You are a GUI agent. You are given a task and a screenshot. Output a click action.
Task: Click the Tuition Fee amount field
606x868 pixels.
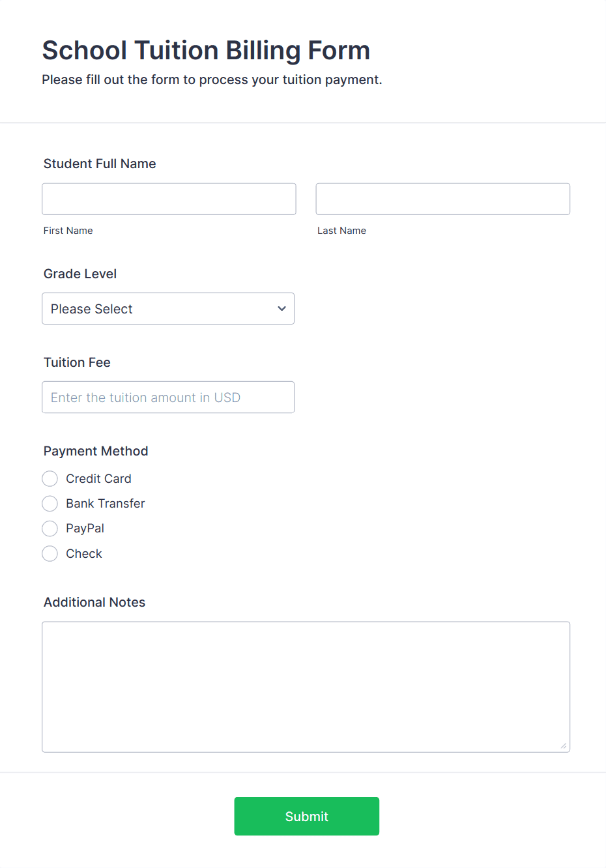coord(168,397)
